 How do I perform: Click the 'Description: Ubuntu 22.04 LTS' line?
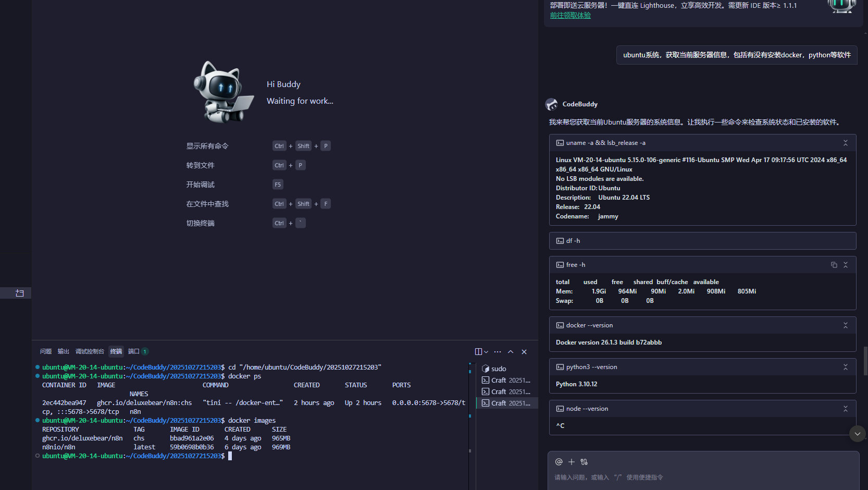(603, 198)
